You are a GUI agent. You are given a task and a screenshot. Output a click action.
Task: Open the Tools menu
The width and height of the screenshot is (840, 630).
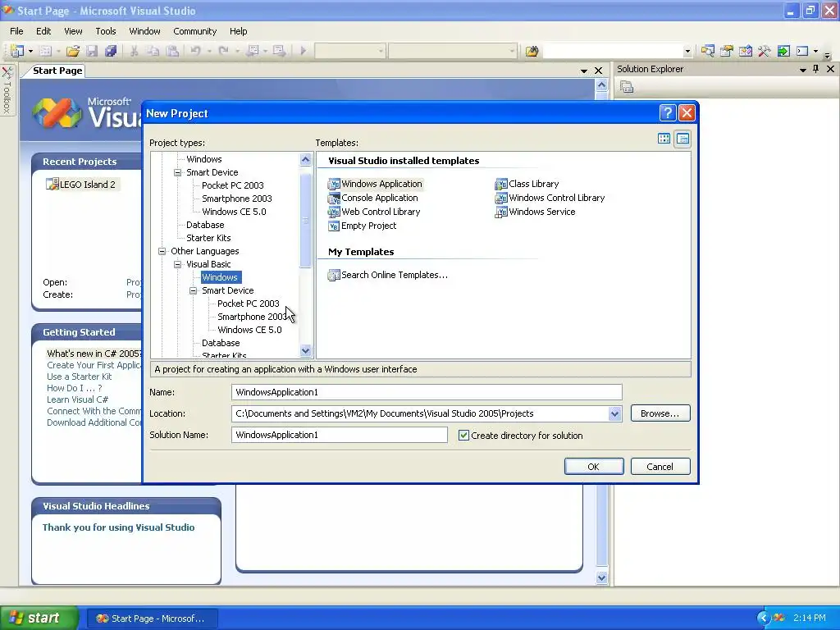tap(106, 31)
